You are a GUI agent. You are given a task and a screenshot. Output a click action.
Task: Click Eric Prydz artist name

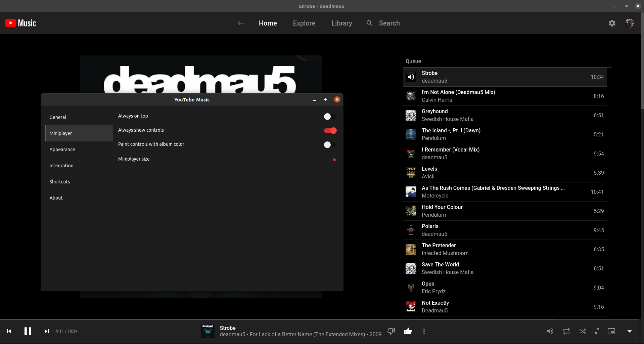(x=433, y=292)
